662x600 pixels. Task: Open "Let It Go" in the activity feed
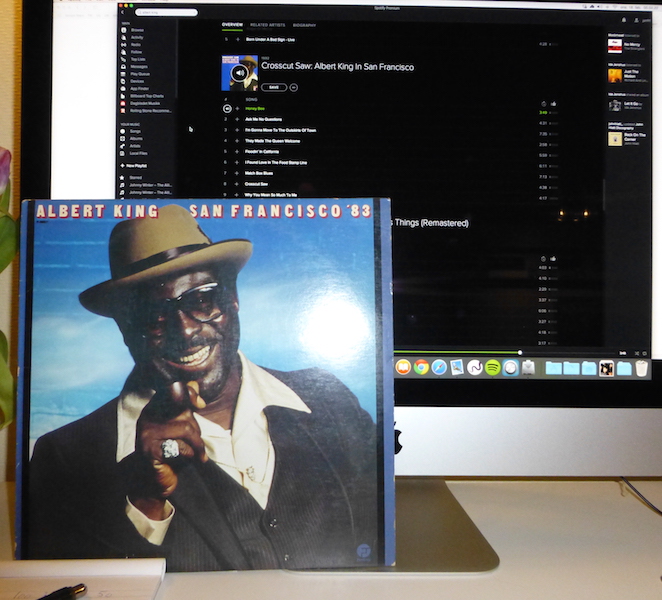click(631, 103)
